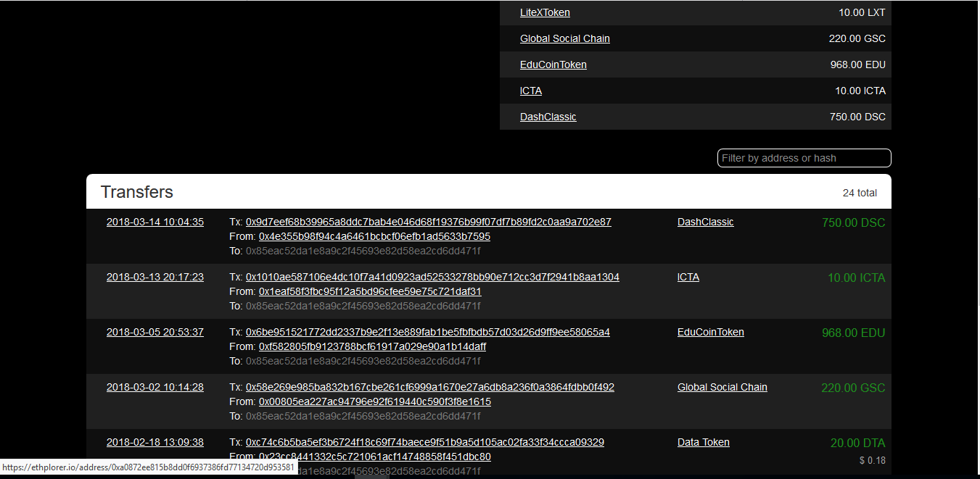
Task: Open transfer dated 2018-03-05 20:53:37
Action: [x=155, y=332]
